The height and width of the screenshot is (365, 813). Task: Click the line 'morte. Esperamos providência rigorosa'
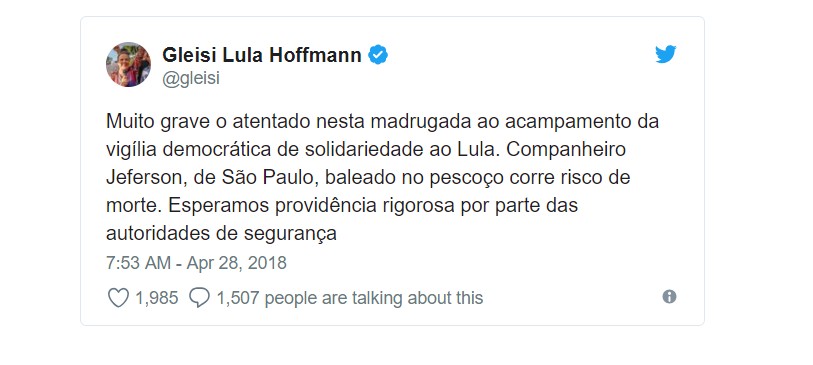[x=342, y=206]
